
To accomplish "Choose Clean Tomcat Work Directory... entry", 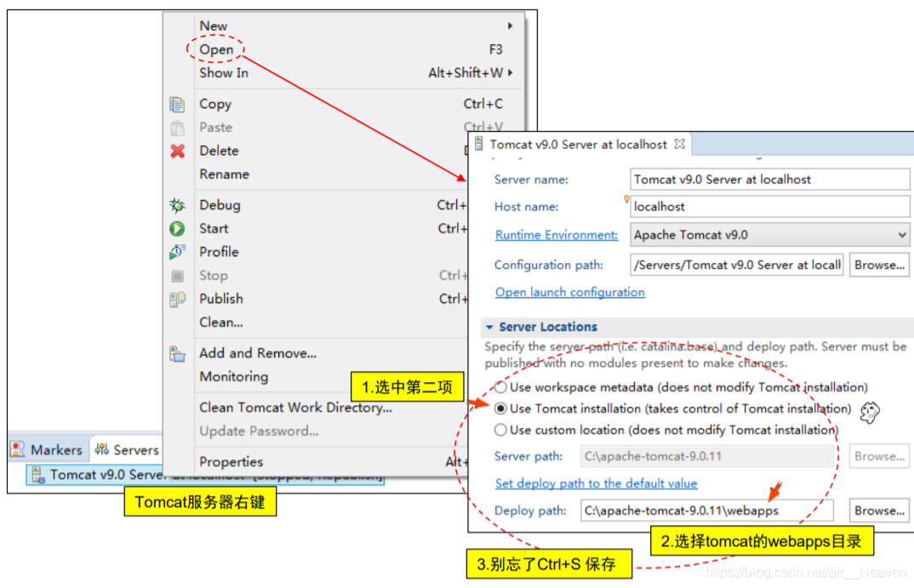I will coord(295,408).
